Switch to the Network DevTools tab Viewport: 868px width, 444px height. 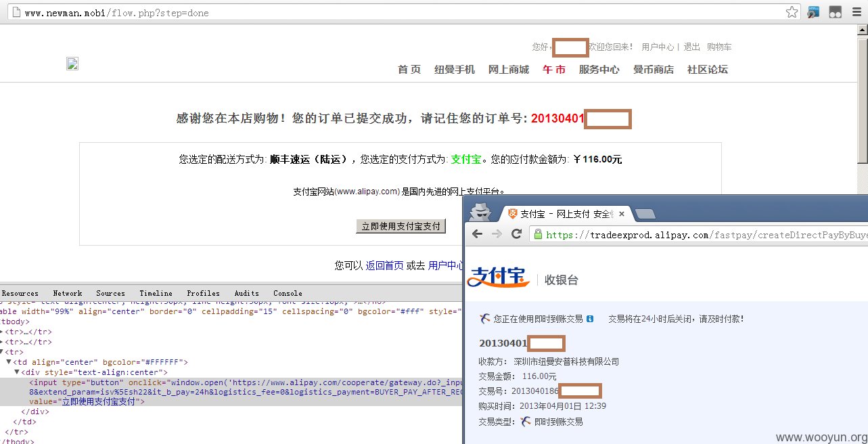(68, 293)
